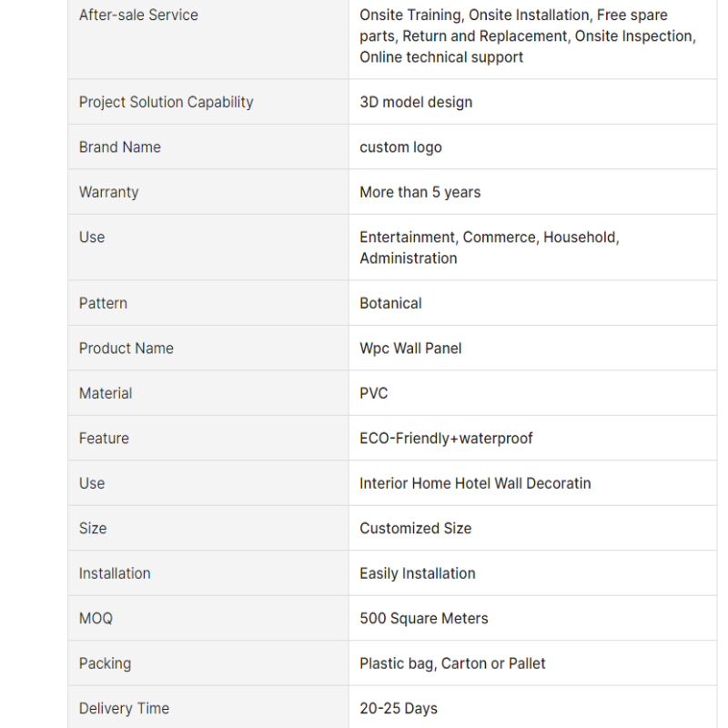Screen dimensions: 728x728
Task: Click the PVC material value
Action: pyautogui.click(x=374, y=393)
